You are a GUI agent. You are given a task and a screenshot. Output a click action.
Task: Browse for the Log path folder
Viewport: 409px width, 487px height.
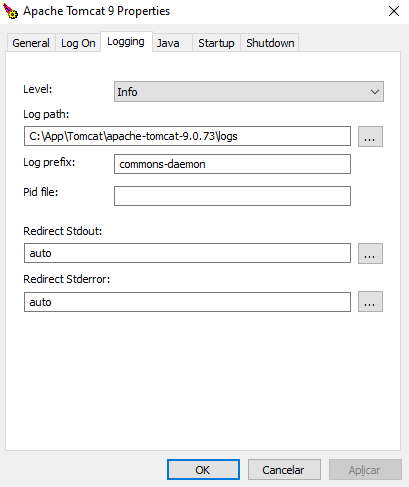pyautogui.click(x=370, y=136)
